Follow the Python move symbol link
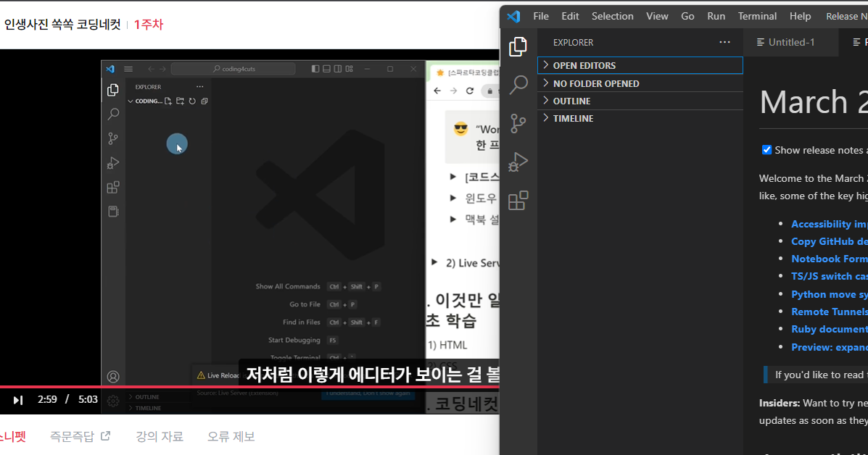 (830, 294)
